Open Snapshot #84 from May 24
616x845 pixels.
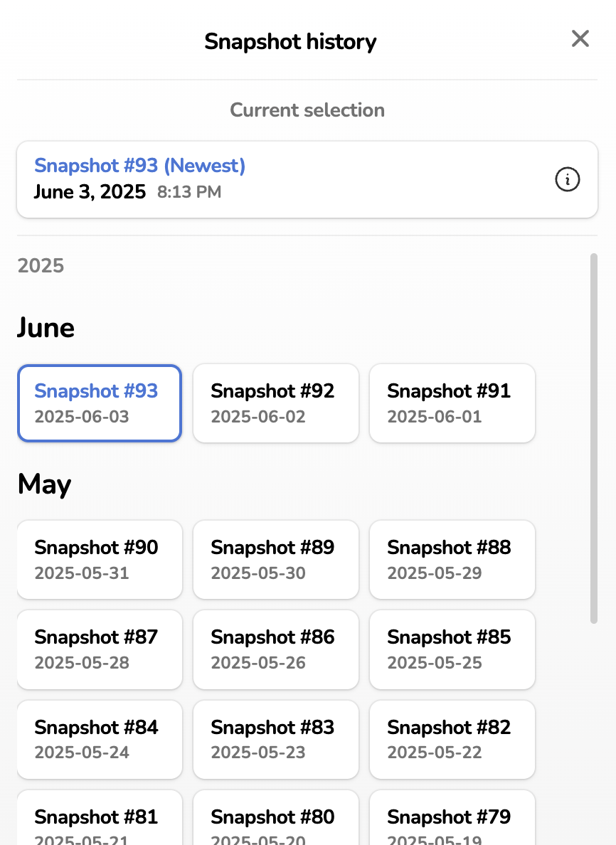[x=100, y=739]
